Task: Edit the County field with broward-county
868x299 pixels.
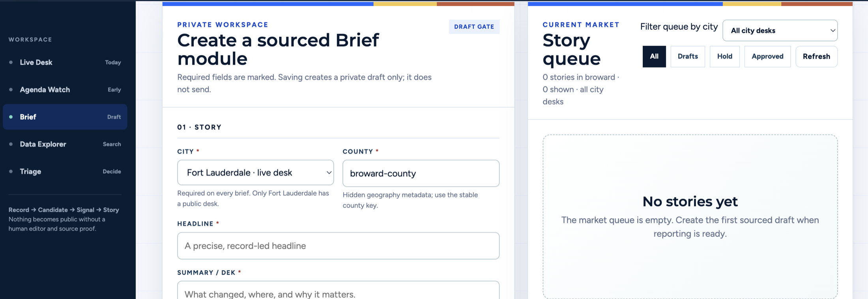Action: (421, 173)
